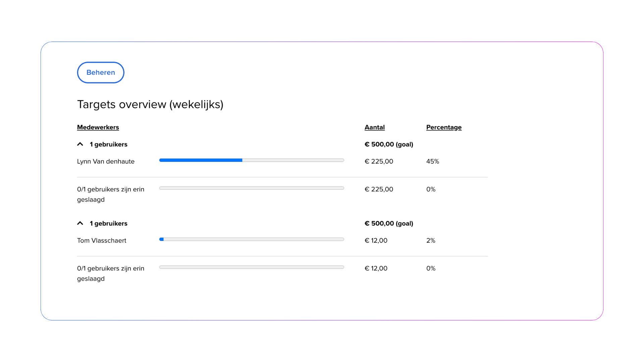Click the empty progress bar under Lynn's group
644x362 pixels.
click(252, 188)
